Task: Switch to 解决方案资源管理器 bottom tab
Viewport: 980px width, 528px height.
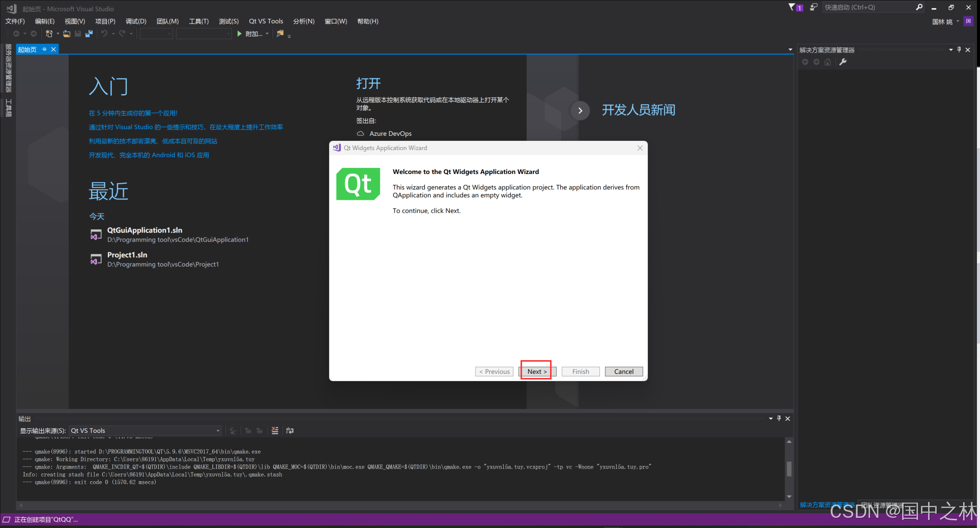Action: (827, 505)
